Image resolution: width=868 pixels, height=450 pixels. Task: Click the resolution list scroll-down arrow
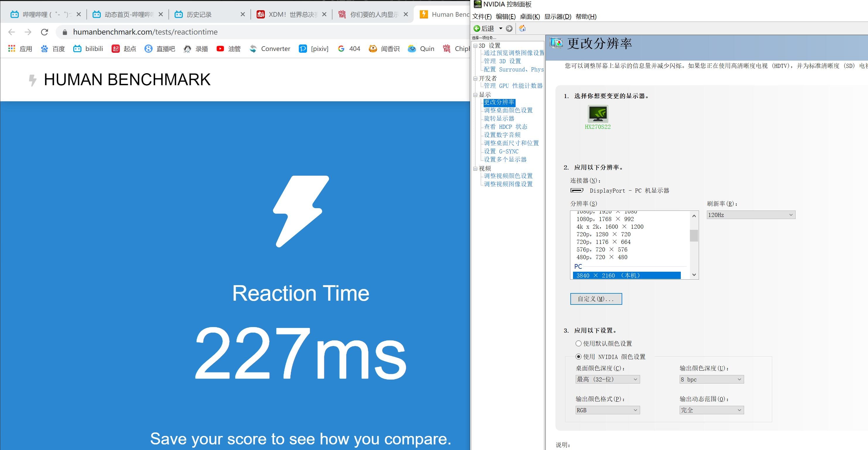(x=694, y=275)
